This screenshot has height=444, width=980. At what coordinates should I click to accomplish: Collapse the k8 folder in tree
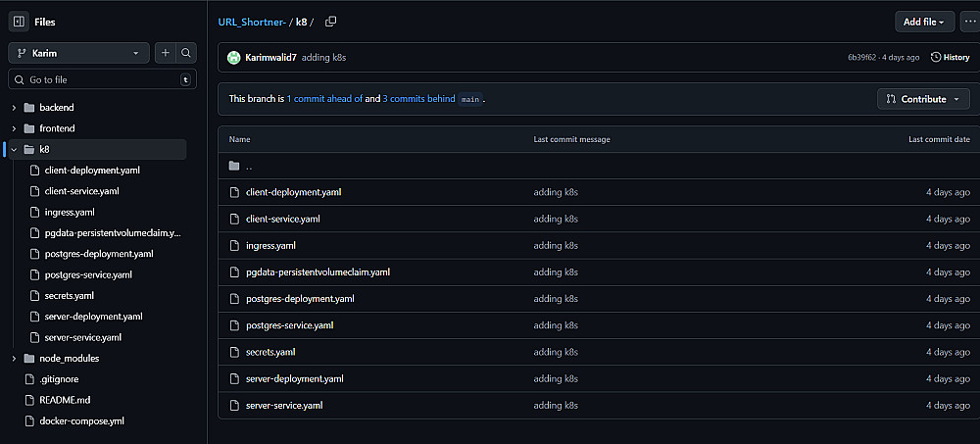(14, 150)
